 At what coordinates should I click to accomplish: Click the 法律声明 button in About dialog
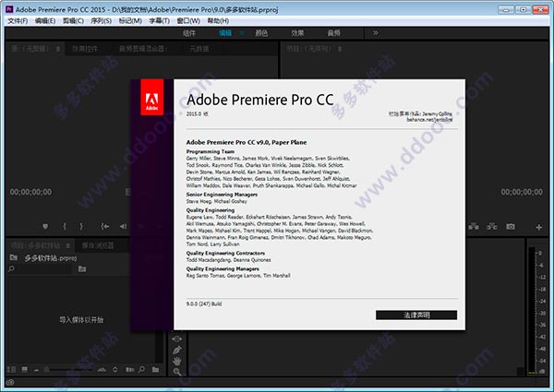click(x=416, y=315)
